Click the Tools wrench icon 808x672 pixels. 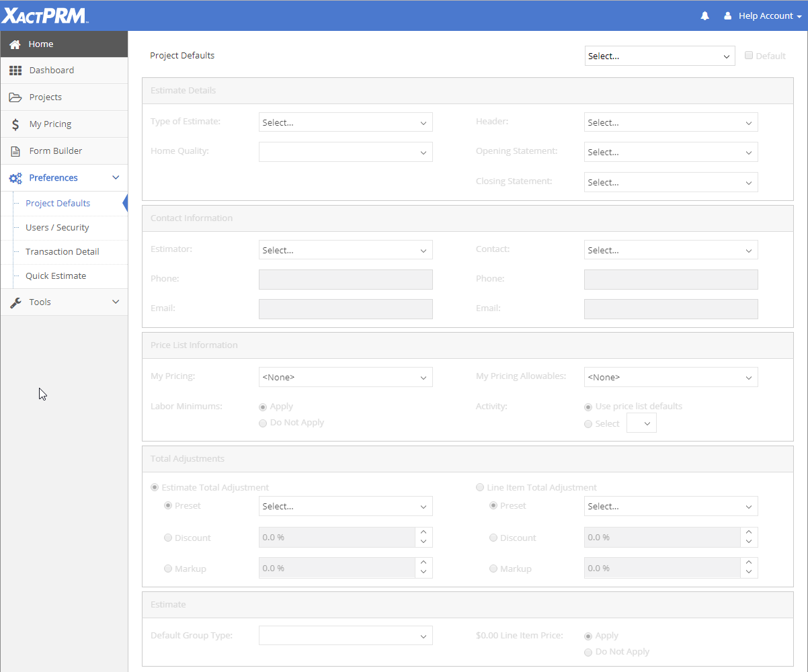pos(15,302)
